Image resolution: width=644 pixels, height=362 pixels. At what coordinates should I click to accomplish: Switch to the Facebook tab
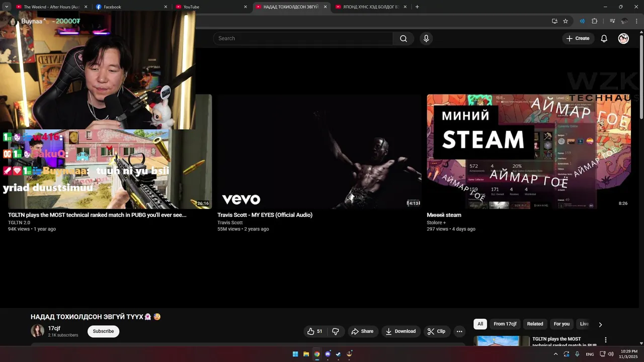point(131,7)
